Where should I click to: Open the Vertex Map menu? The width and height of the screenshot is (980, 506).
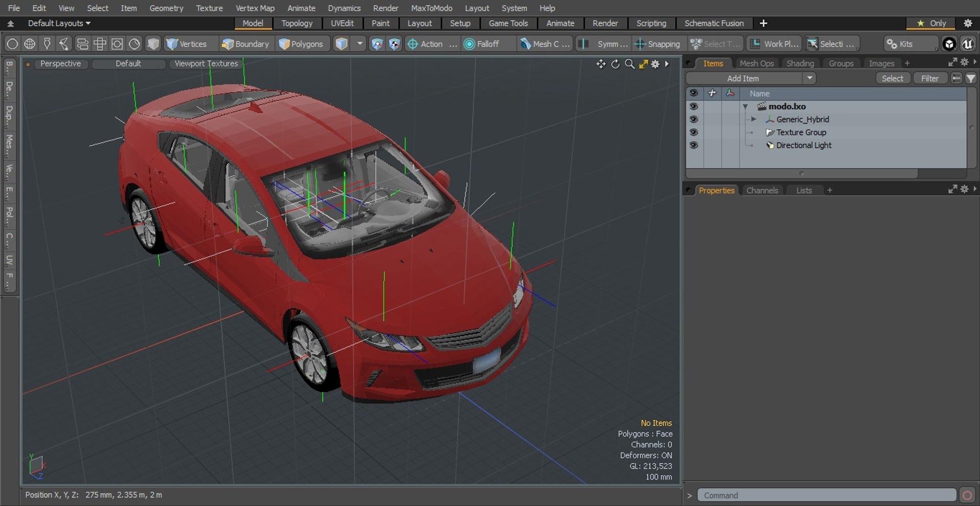coord(255,8)
